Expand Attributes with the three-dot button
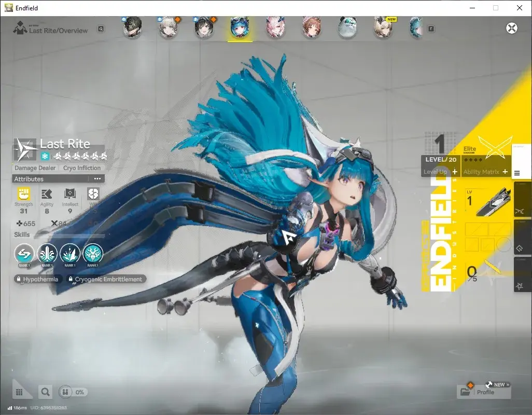Viewport: 532px width, 415px height. 97,179
